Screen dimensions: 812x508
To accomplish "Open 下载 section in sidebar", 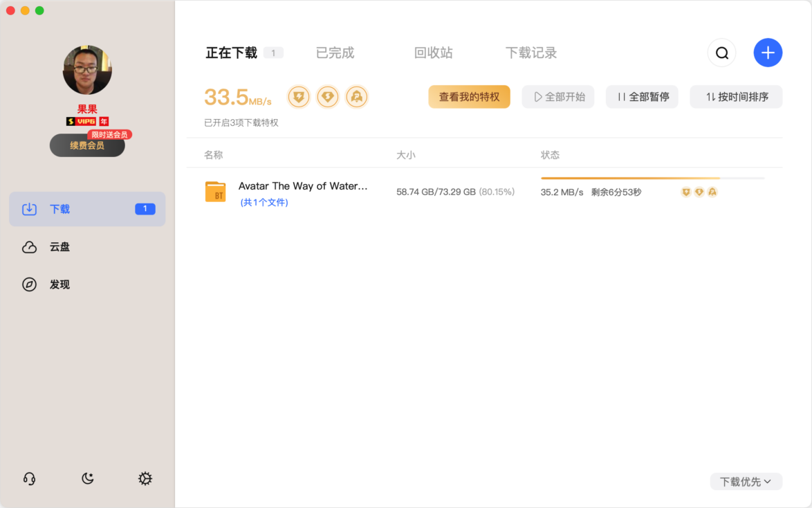I will click(87, 209).
